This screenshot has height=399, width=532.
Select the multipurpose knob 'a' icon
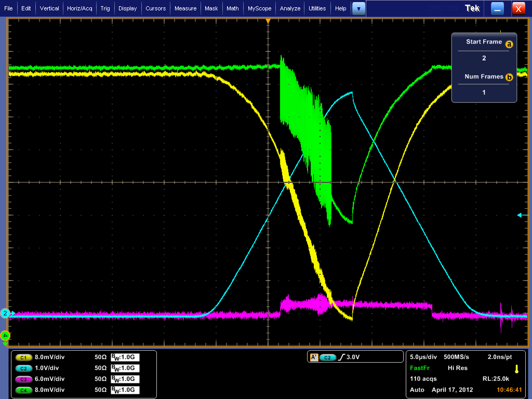coord(509,45)
